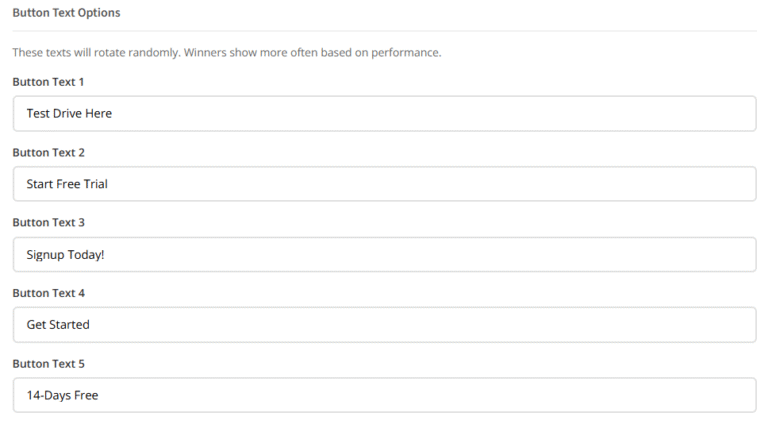768x428 pixels.
Task: Click the divider line under the heading
Action: [x=384, y=31]
